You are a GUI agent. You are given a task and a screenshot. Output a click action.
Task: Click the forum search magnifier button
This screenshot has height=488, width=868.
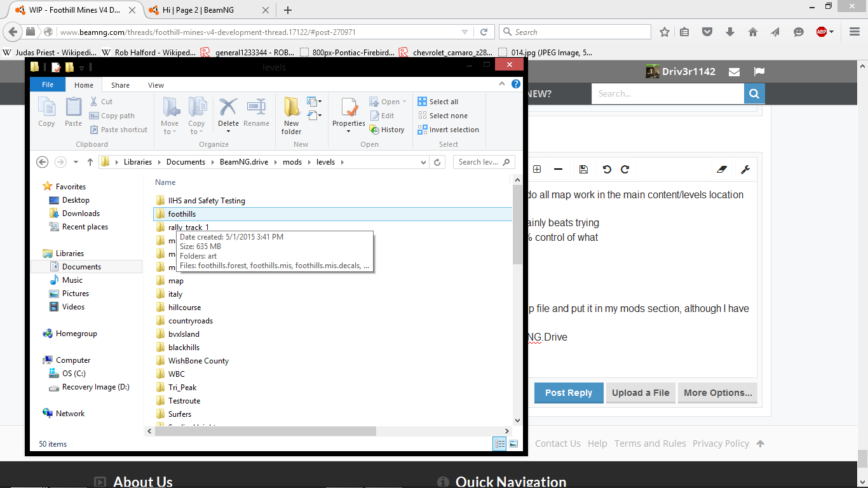click(x=754, y=93)
